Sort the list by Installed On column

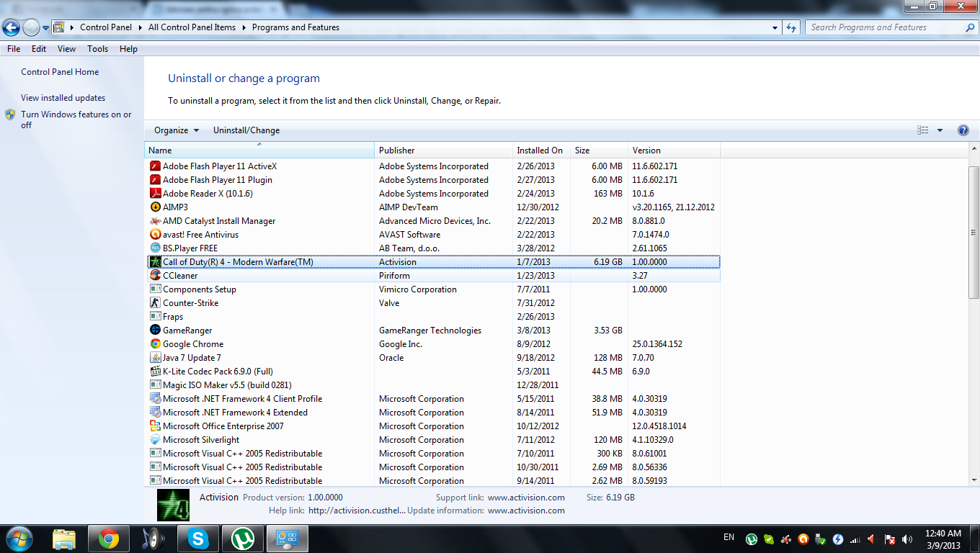541,150
